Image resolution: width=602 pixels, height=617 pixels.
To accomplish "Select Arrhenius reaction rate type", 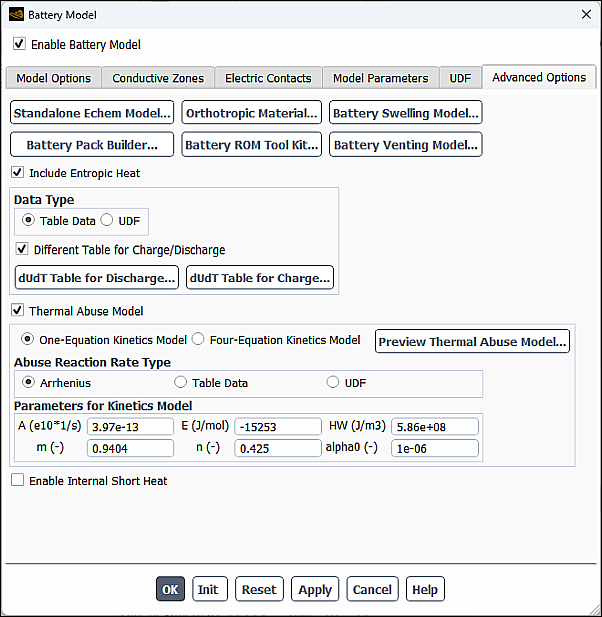I will coord(28,382).
